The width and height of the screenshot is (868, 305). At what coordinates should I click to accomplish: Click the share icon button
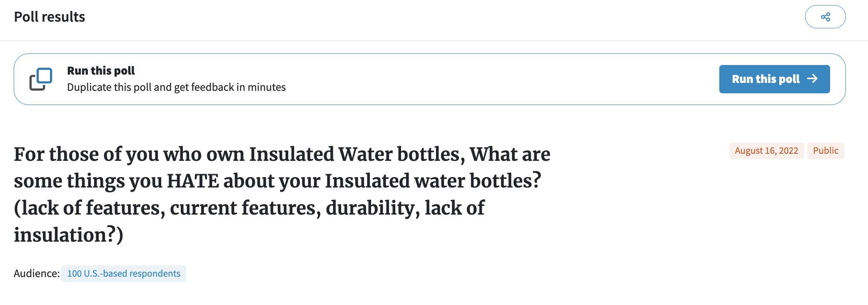[x=825, y=17]
